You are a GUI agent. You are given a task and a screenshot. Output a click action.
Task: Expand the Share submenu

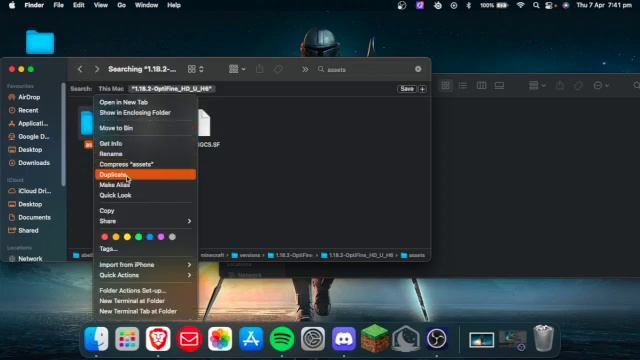tap(145, 221)
